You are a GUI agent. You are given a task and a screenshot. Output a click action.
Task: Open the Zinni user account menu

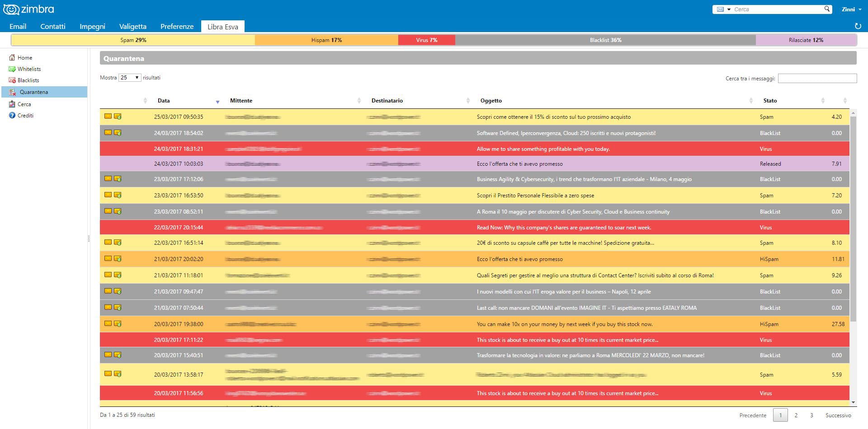tap(851, 9)
